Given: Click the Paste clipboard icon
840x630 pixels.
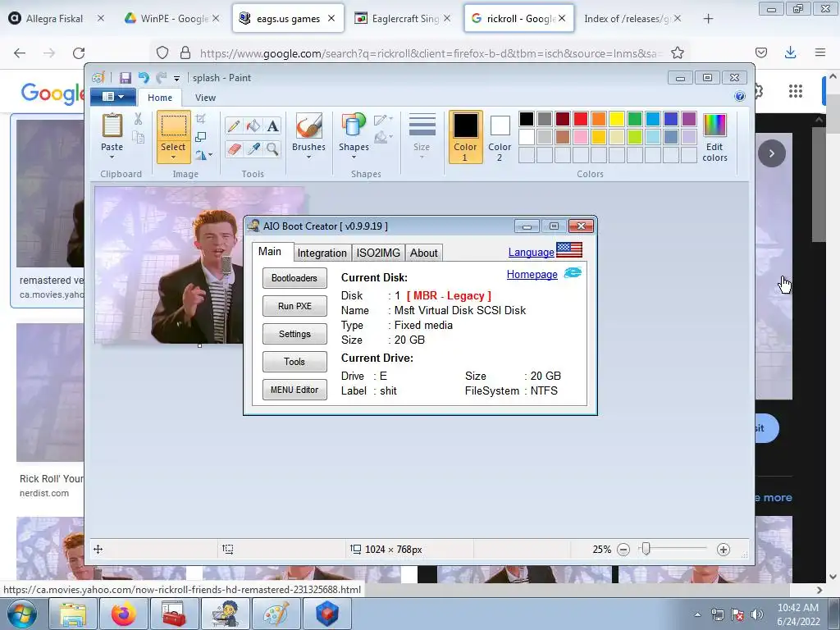Looking at the screenshot, I should click(x=112, y=126).
